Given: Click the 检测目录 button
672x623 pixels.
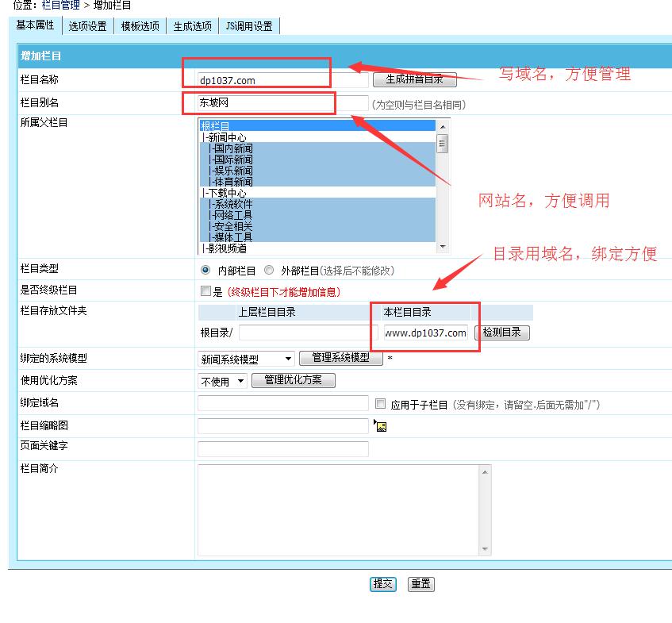Looking at the screenshot, I should 502,333.
